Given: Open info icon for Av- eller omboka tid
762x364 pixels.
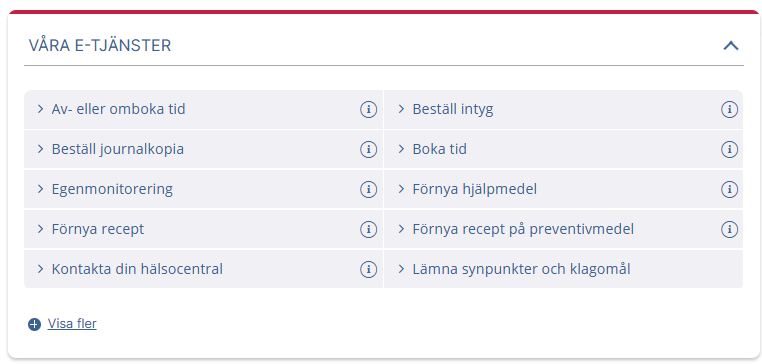Looking at the screenshot, I should tap(368, 109).
